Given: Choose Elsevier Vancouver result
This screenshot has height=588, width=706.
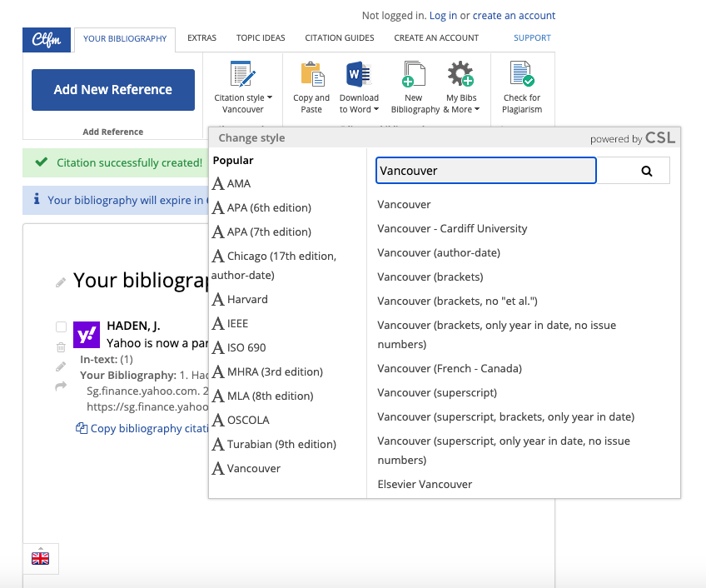Looking at the screenshot, I should [x=425, y=485].
